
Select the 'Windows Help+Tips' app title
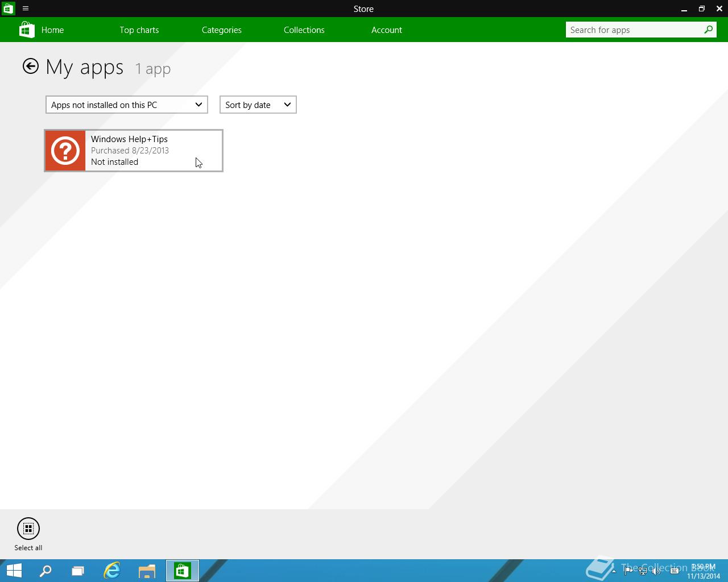point(129,139)
